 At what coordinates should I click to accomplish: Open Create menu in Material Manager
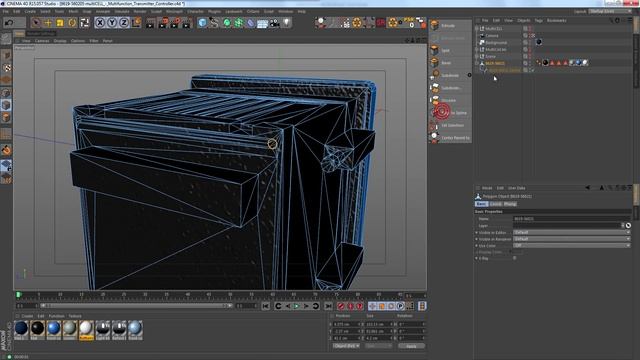27,316
